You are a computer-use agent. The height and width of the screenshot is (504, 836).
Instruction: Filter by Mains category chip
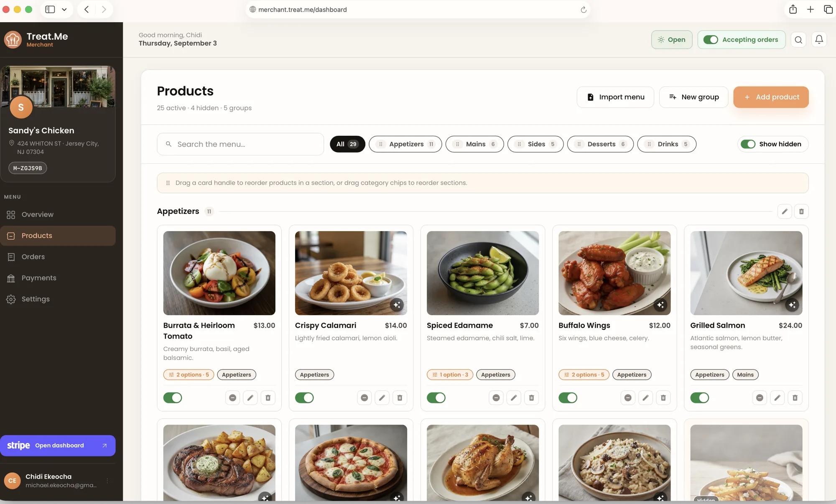pyautogui.click(x=474, y=144)
